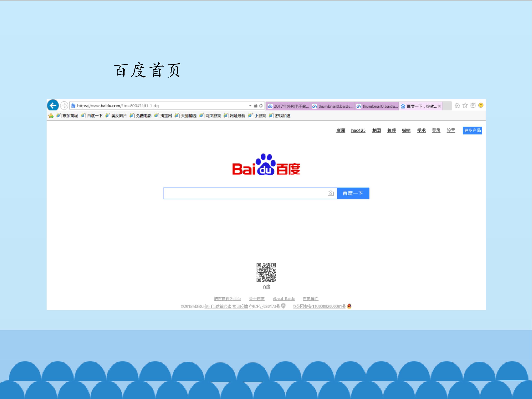Click the browser back arrow button
Viewport: 532px width, 399px height.
point(53,105)
